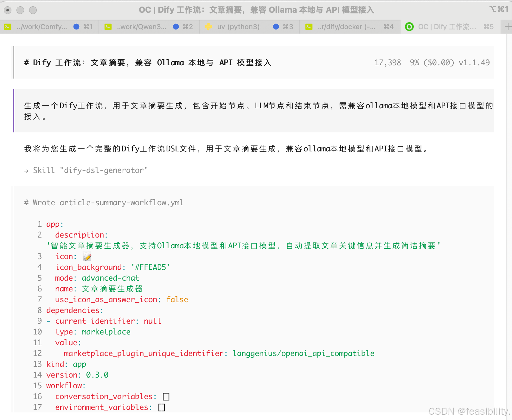This screenshot has height=420, width=512.
Task: Click the 'description:' key on line 2
Action: (x=81, y=235)
